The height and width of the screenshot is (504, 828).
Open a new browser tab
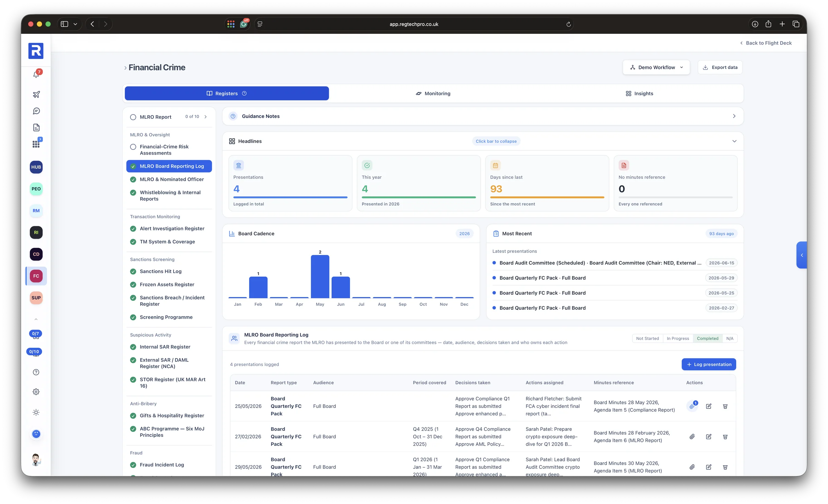[782, 24]
